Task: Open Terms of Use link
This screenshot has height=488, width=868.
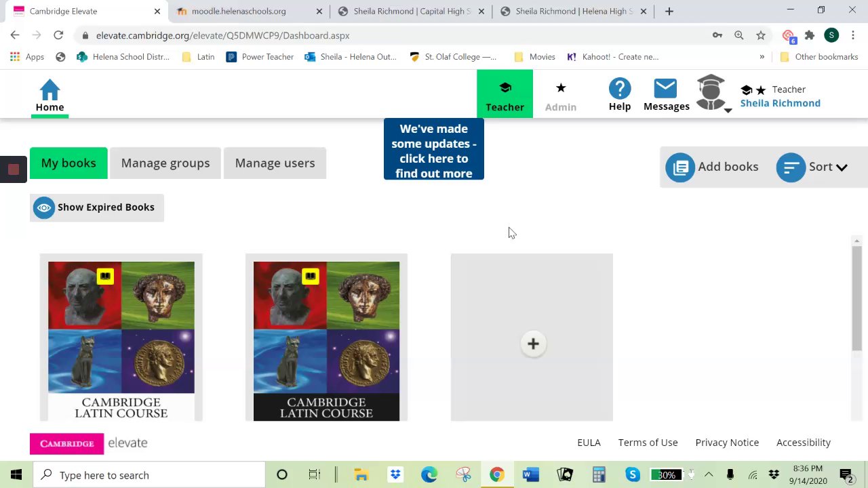Action: 648,443
